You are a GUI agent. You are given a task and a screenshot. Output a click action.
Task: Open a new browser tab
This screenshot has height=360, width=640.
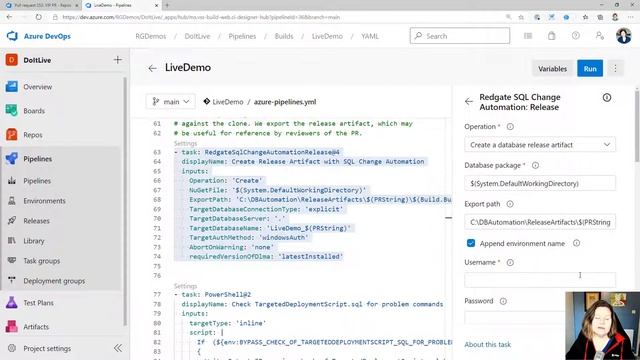[167, 5]
